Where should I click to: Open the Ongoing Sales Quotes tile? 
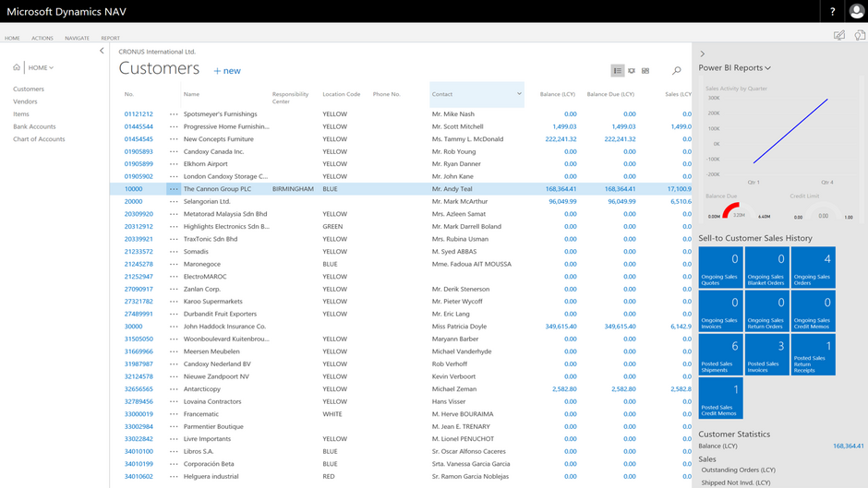tap(720, 268)
